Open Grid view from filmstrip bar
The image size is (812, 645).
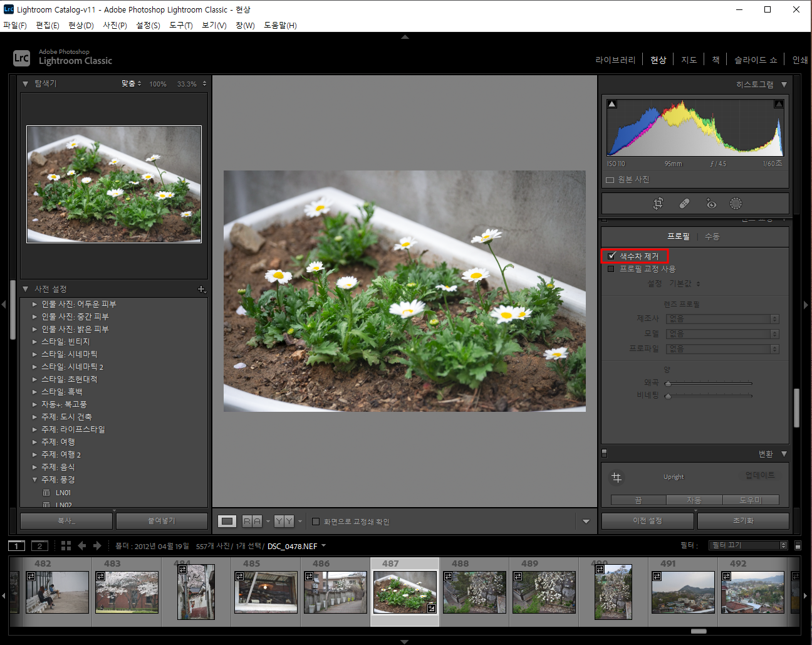pos(66,546)
